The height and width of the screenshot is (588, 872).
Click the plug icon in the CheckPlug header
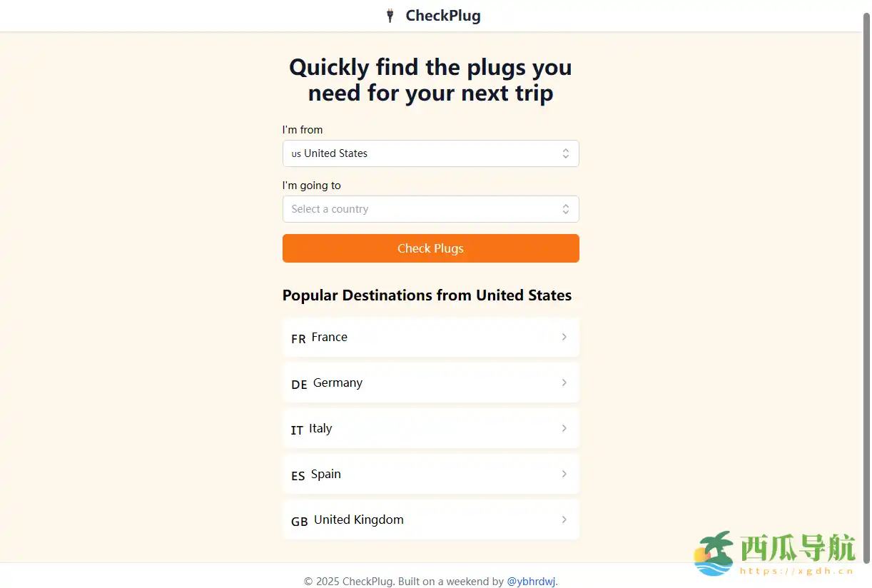coord(390,15)
